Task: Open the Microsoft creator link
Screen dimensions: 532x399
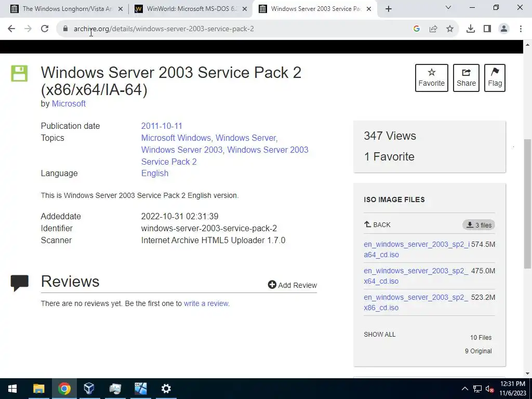Action: point(69,104)
